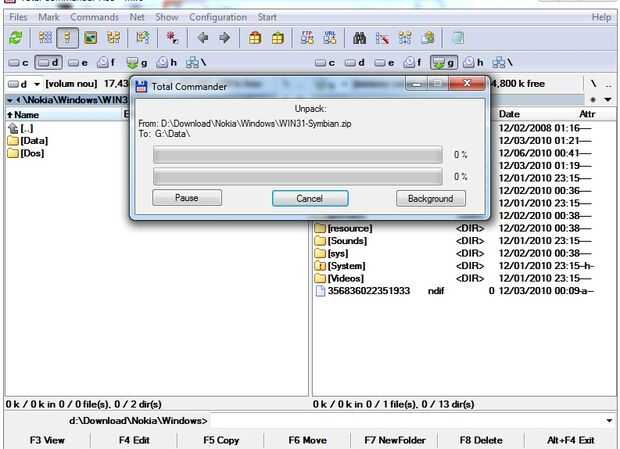The height and width of the screenshot is (449, 620).
Task: Switch to brief file names view icon
Action: coord(45,38)
